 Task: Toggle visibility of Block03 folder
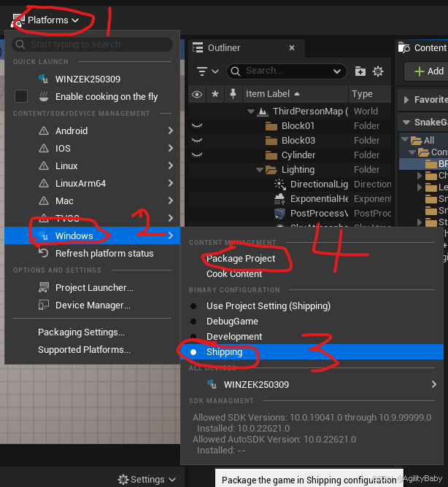pyautogui.click(x=197, y=141)
